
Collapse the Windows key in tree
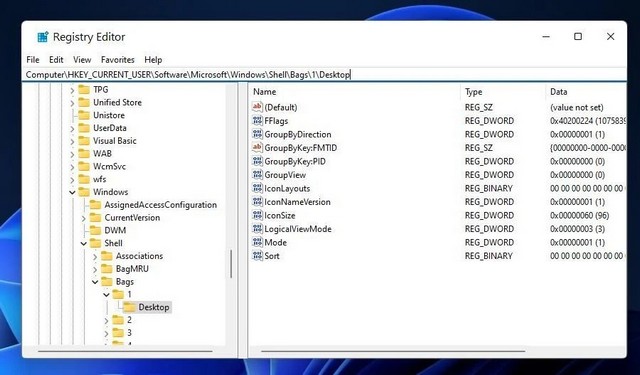coord(72,192)
